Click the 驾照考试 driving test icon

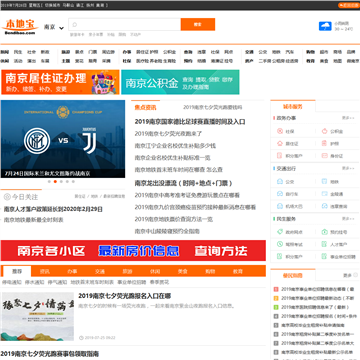tap(280, 244)
